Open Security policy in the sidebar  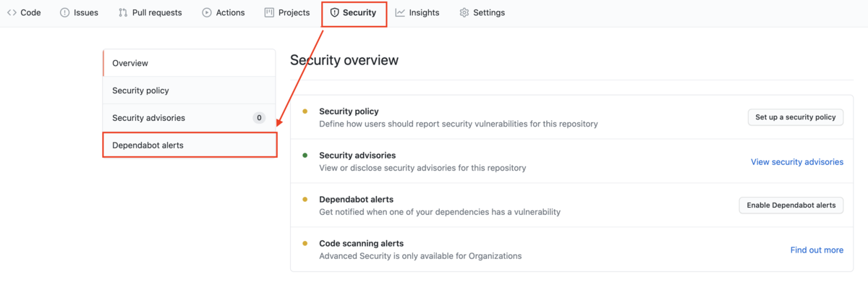pyautogui.click(x=189, y=90)
